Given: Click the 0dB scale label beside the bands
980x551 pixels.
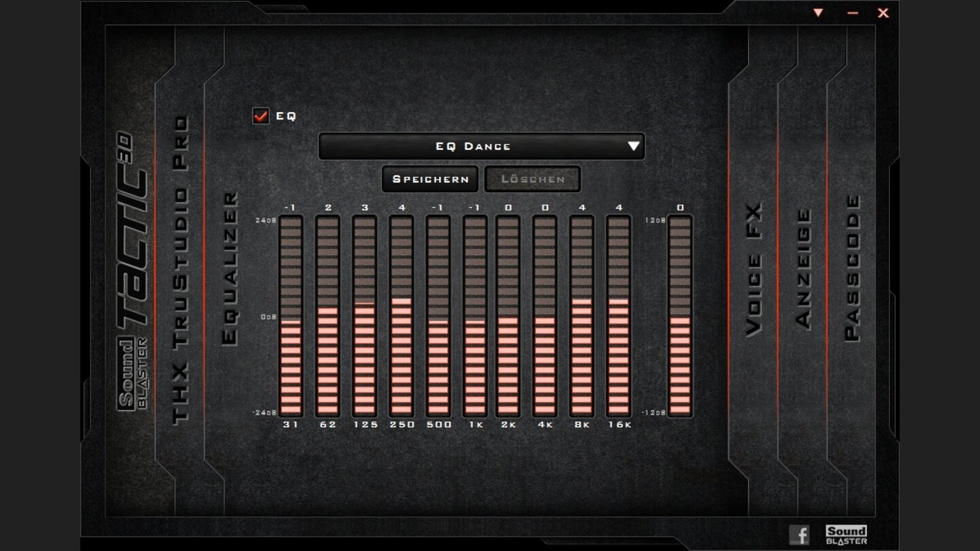Looking at the screenshot, I should [x=268, y=316].
